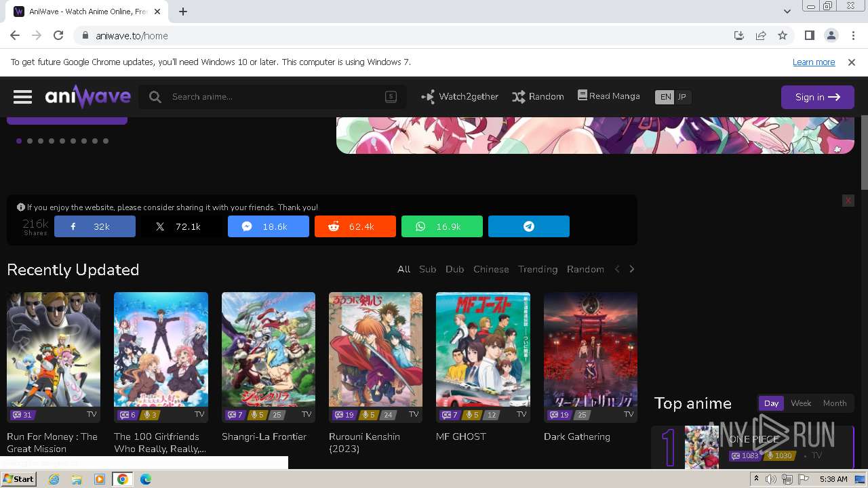Filter Recently Updated by Random
Screen dimensions: 868x488
585,269
